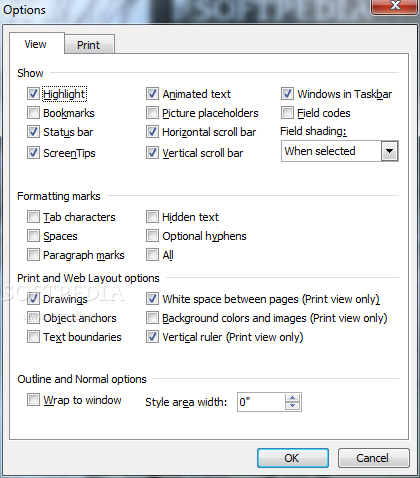420x478 pixels.
Task: Click the Cancel button
Action: point(373,458)
